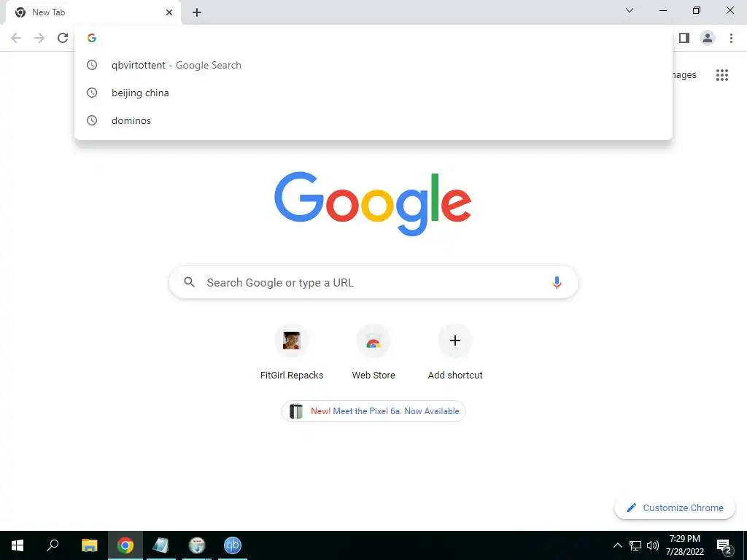The width and height of the screenshot is (747, 560).
Task: Open the taskbar clock and date
Action: (x=684, y=545)
